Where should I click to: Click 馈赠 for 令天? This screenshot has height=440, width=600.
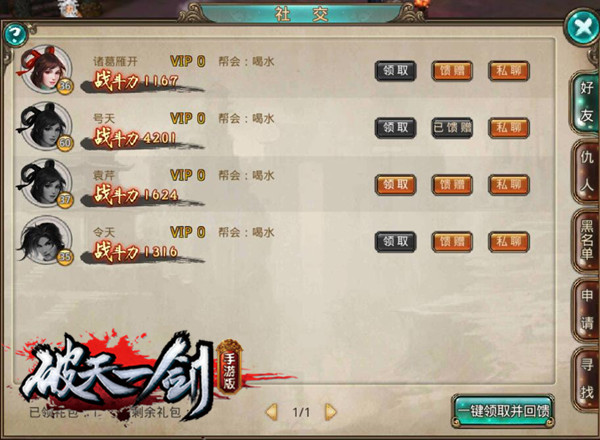[452, 241]
